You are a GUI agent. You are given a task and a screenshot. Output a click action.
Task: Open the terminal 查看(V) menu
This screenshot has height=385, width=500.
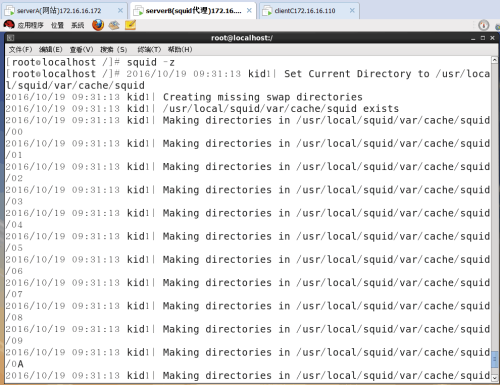coord(81,50)
